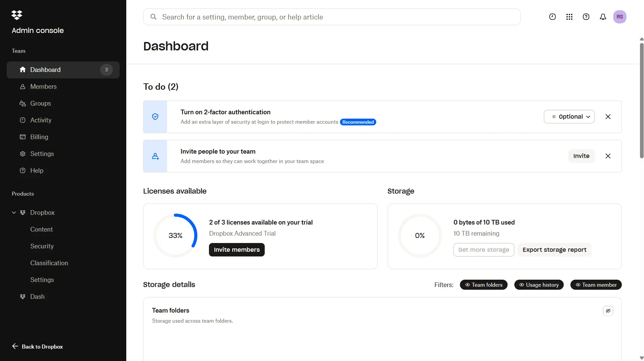644x361 pixels.
Task: Click the Recommended badge
Action: click(x=358, y=122)
